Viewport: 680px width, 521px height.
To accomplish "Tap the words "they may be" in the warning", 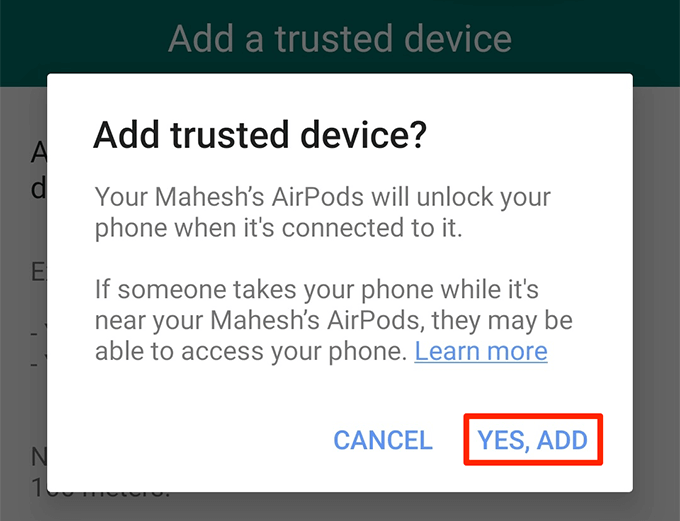I will coord(502,320).
